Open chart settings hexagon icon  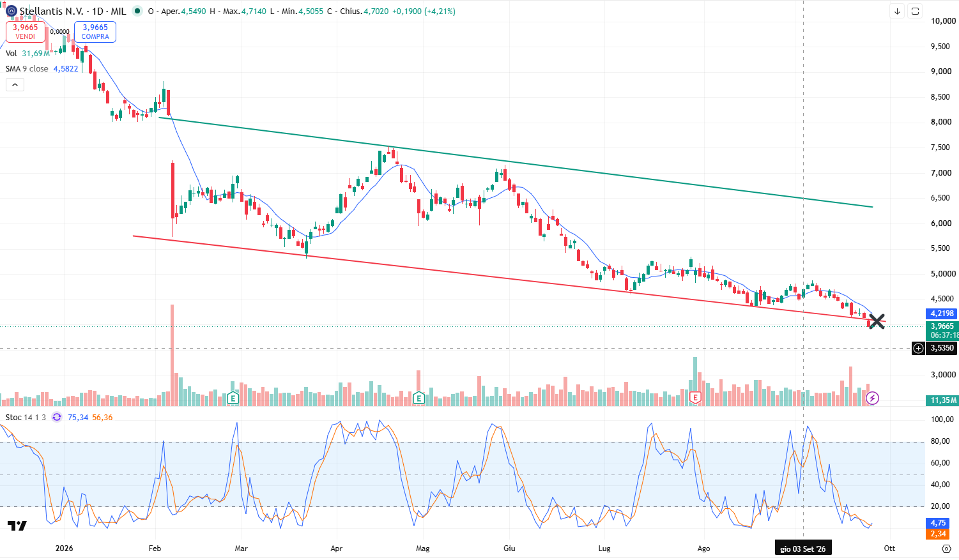(947, 549)
